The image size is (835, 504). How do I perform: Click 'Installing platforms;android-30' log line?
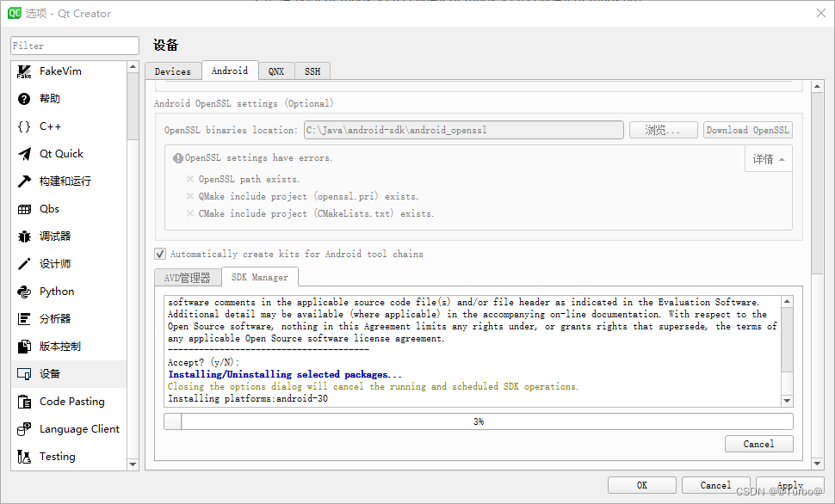coord(248,398)
